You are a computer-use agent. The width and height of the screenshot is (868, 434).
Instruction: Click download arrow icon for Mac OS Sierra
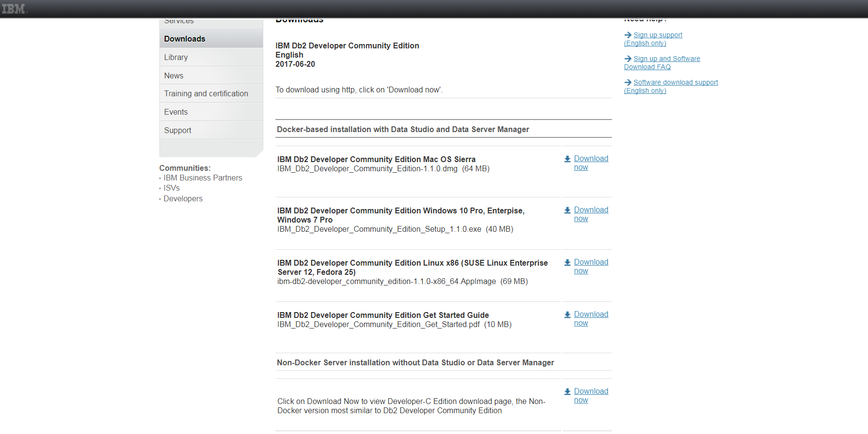(x=567, y=159)
